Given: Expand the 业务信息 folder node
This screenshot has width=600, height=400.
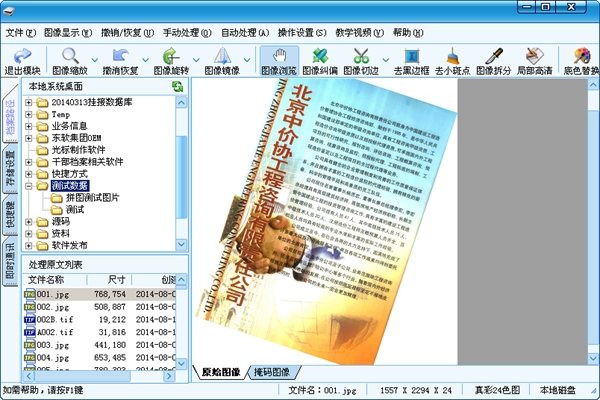Looking at the screenshot, I should tap(29, 126).
